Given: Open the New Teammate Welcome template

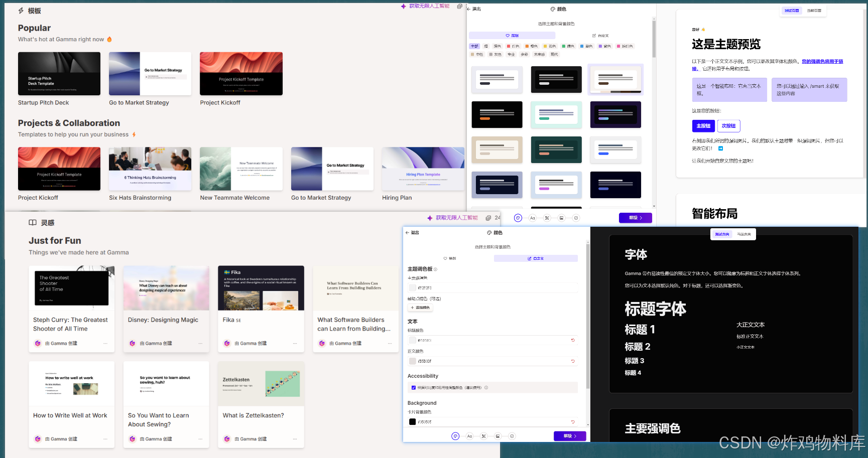Looking at the screenshot, I should (241, 169).
